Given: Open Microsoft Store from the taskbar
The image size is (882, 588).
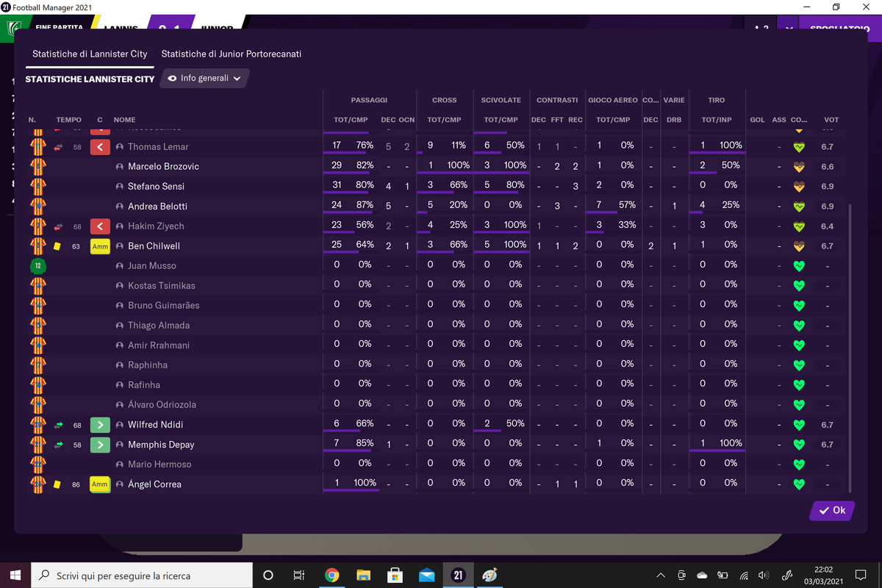Looking at the screenshot, I should (x=395, y=575).
